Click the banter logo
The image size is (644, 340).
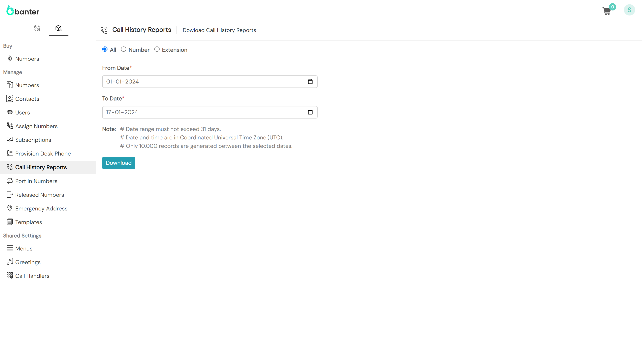pyautogui.click(x=23, y=10)
